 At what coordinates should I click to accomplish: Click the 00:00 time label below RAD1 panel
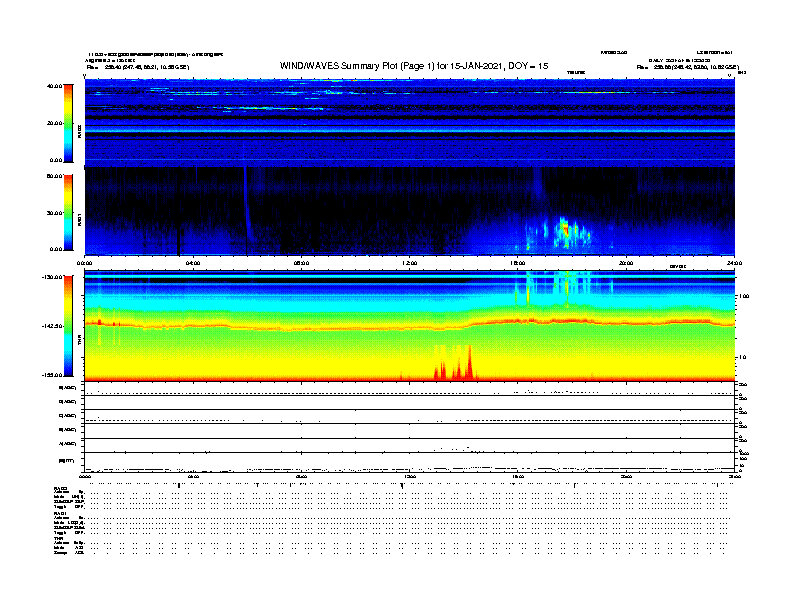click(86, 263)
